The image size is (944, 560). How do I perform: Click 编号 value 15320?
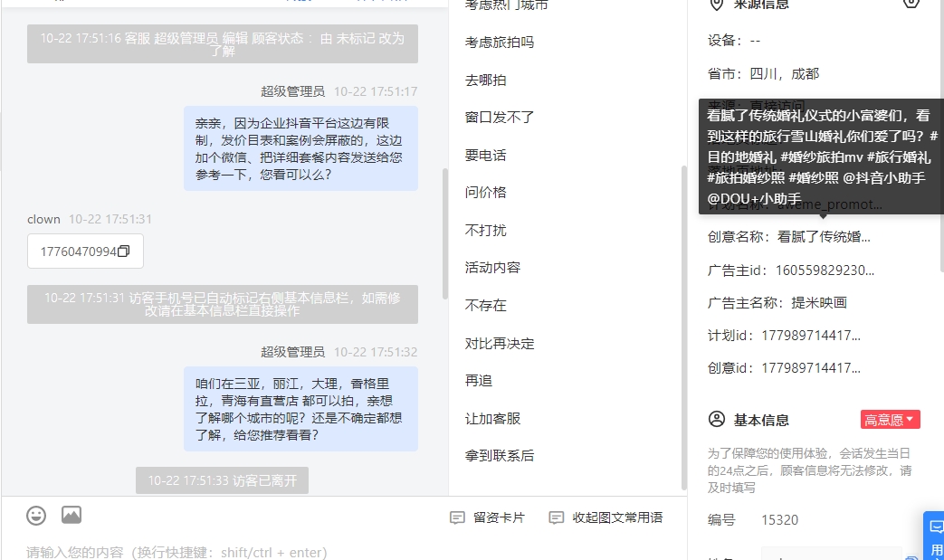click(x=779, y=519)
